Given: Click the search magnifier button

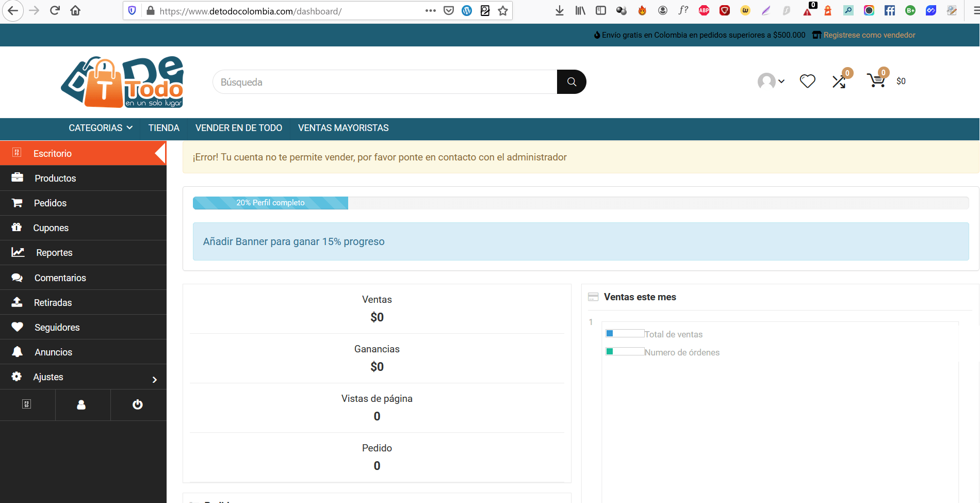Looking at the screenshot, I should pyautogui.click(x=571, y=82).
